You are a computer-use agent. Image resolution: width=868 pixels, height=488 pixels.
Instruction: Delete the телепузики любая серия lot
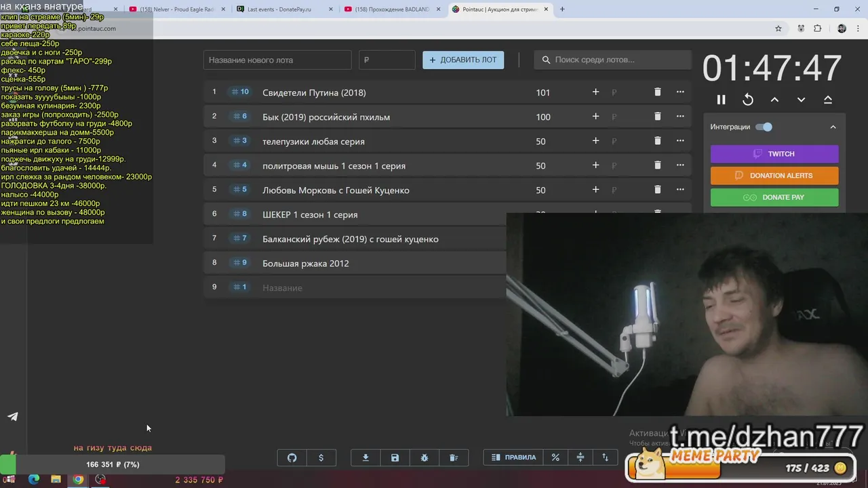[x=657, y=140]
